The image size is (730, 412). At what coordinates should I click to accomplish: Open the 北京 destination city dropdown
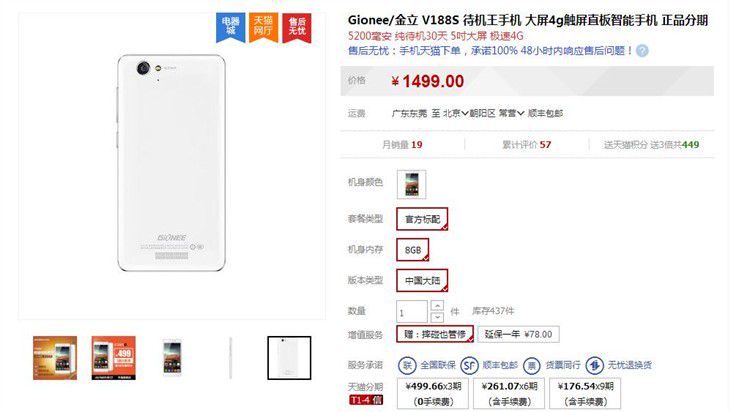point(456,113)
